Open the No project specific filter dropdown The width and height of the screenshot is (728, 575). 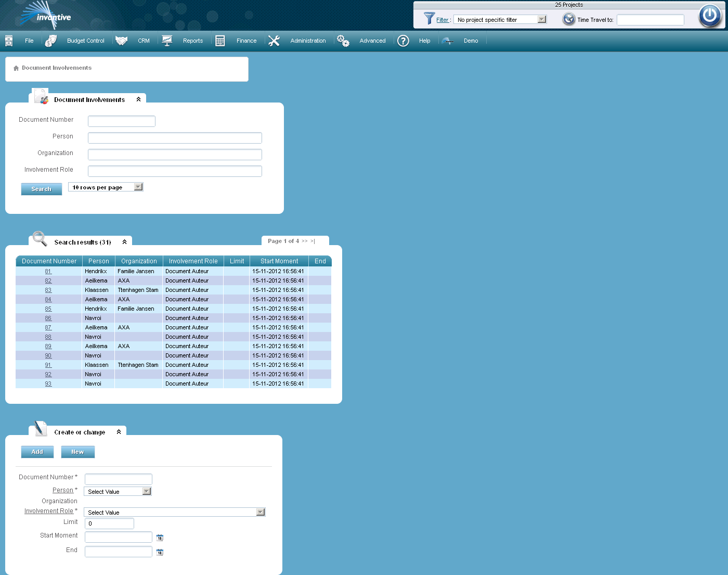point(542,19)
